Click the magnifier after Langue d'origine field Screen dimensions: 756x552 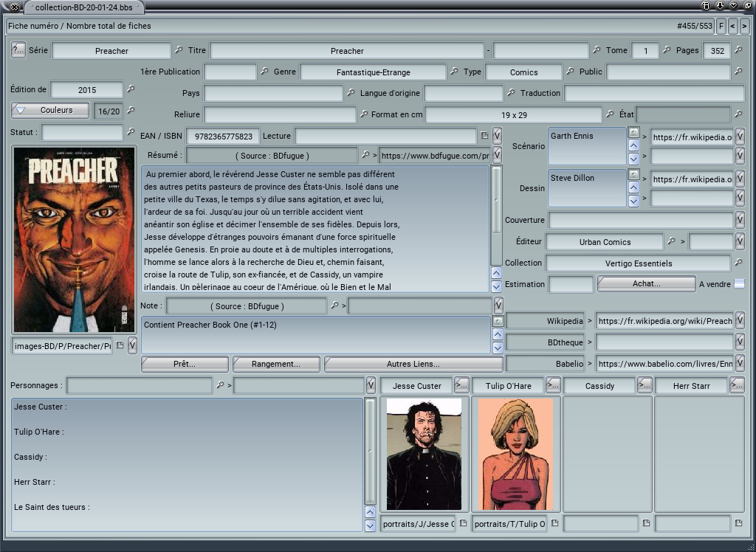point(511,92)
